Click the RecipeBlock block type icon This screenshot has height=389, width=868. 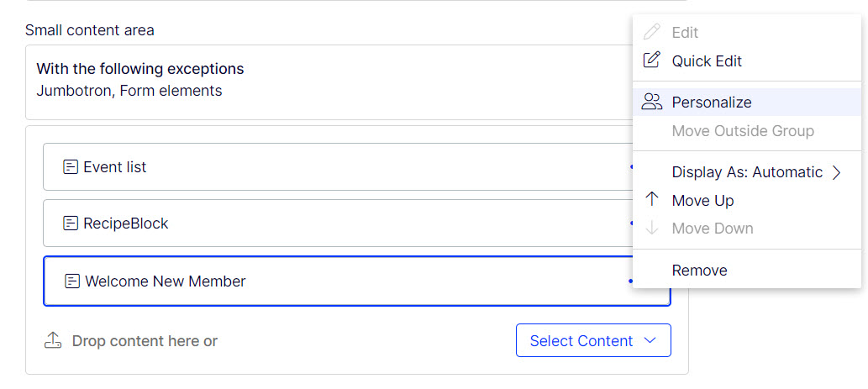pos(71,223)
